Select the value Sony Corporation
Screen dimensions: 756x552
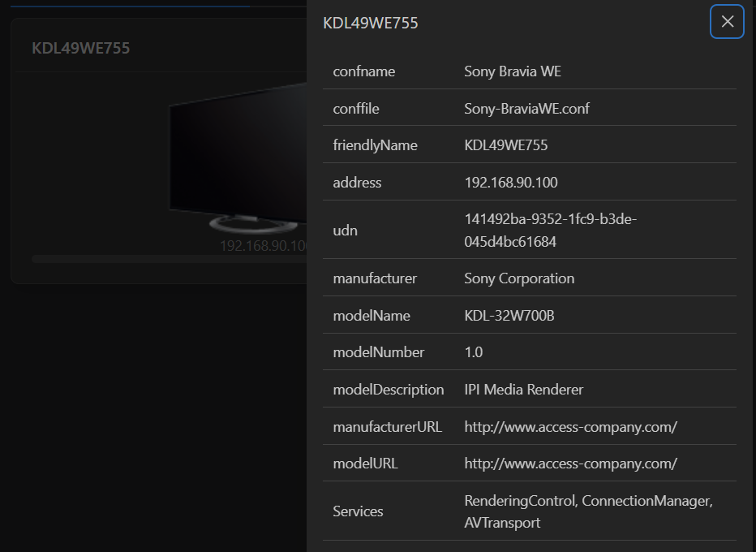click(519, 278)
